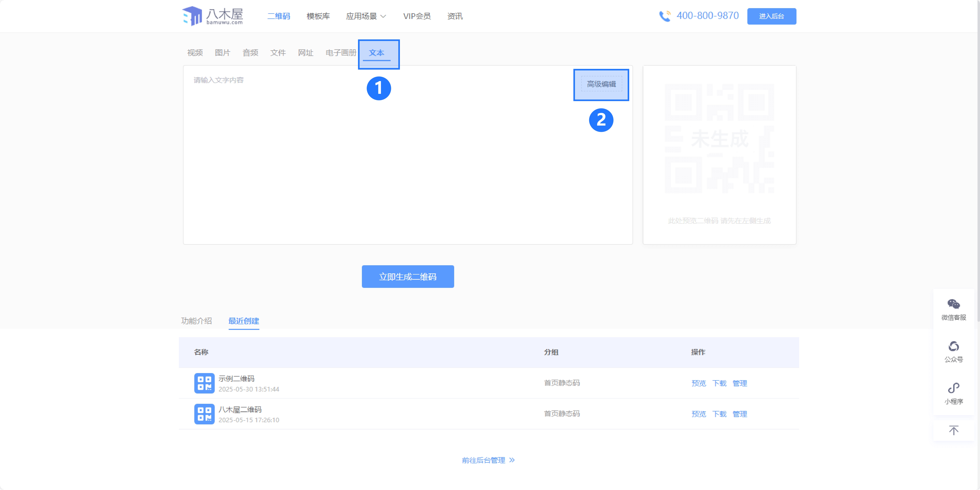The height and width of the screenshot is (490, 980).
Task: Open the 模板库 menu item
Action: pos(318,16)
